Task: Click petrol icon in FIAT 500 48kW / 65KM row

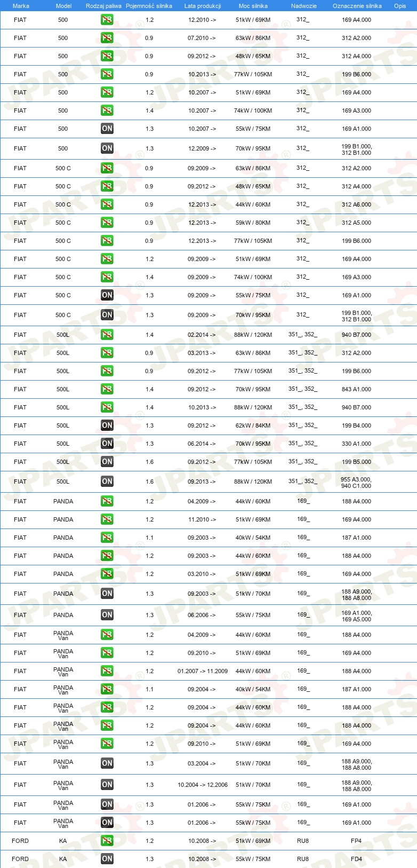Action: click(x=107, y=56)
